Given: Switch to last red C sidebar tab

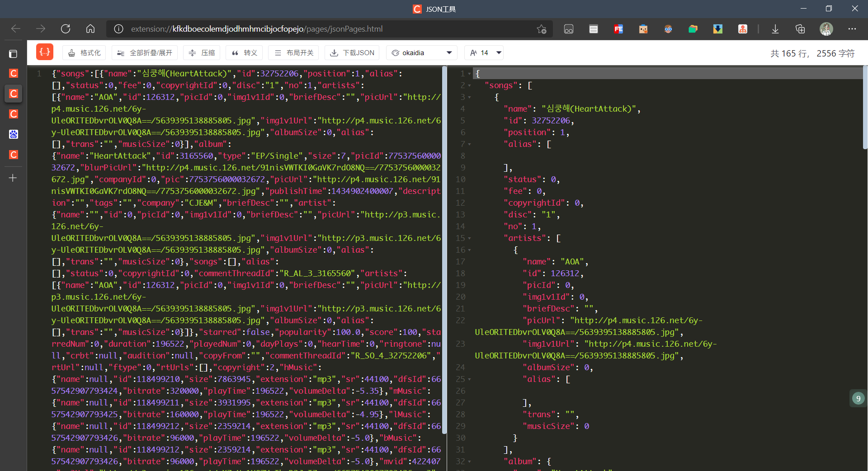Looking at the screenshot, I should 14,155.
